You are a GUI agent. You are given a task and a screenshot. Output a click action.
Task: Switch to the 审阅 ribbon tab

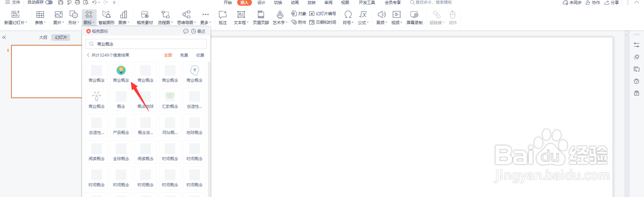328,3
